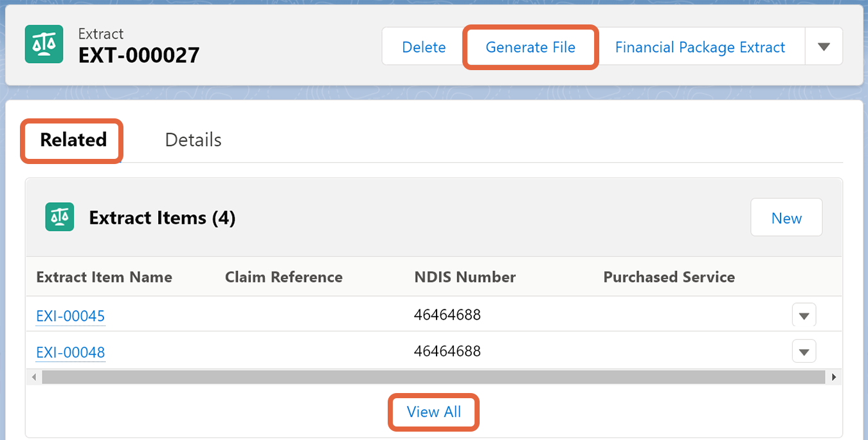Open the Extract Items (4) heading
Viewport: 868px width, 440px height.
point(162,218)
